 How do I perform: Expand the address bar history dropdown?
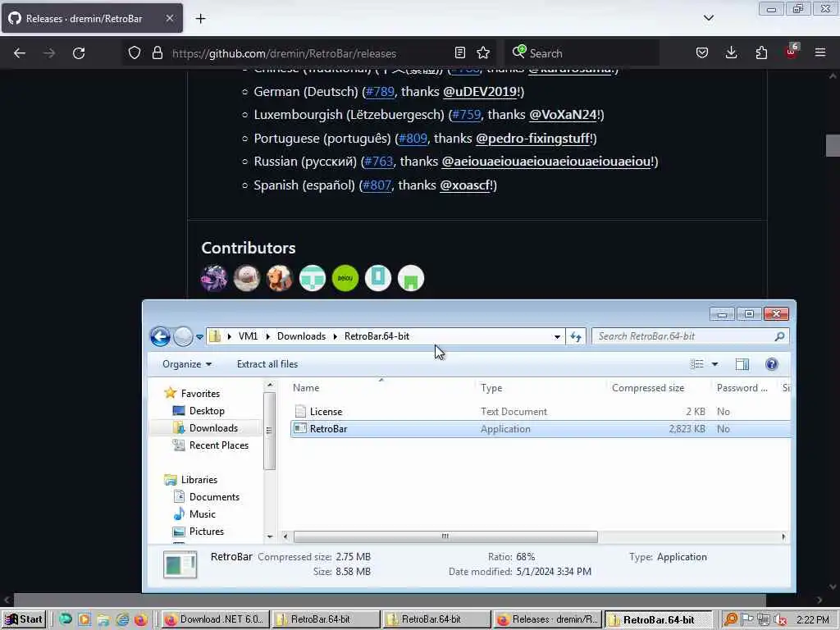557,336
